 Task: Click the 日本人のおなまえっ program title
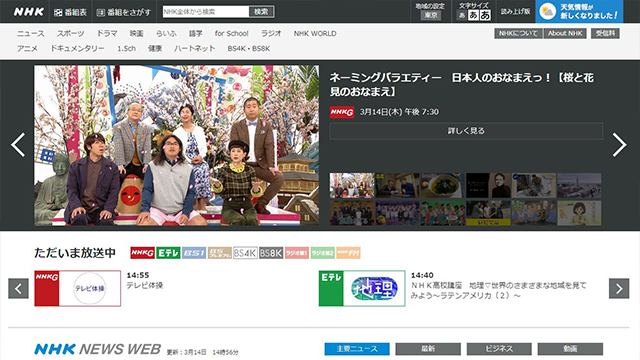[x=462, y=84]
